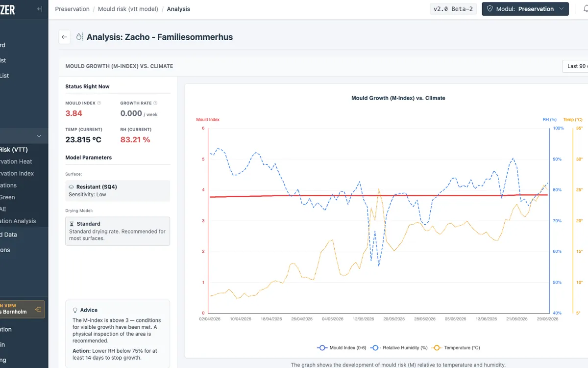This screenshot has width=588, height=368.
Task: Click the Mould risk (vtt model) breadcrumb
Action: click(x=128, y=9)
